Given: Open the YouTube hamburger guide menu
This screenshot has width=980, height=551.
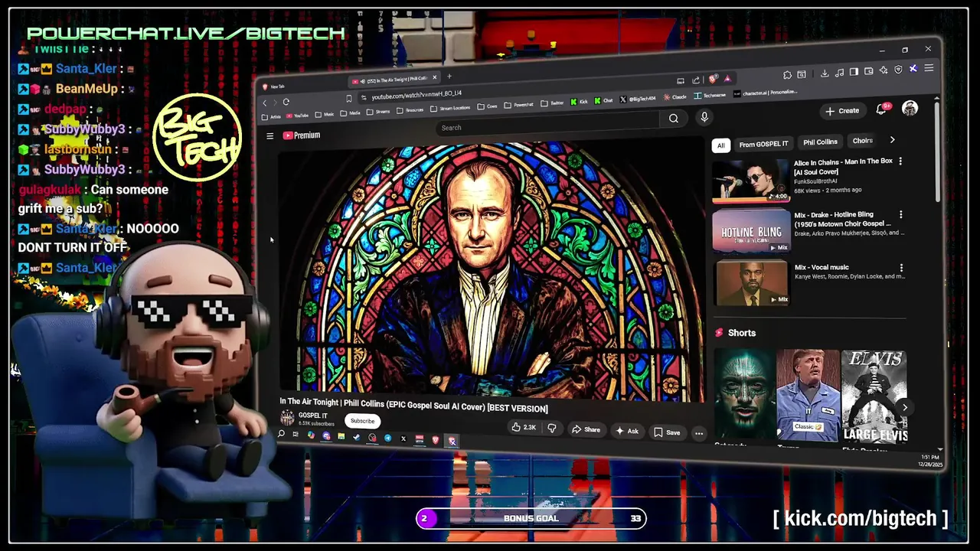Looking at the screenshot, I should tap(269, 135).
